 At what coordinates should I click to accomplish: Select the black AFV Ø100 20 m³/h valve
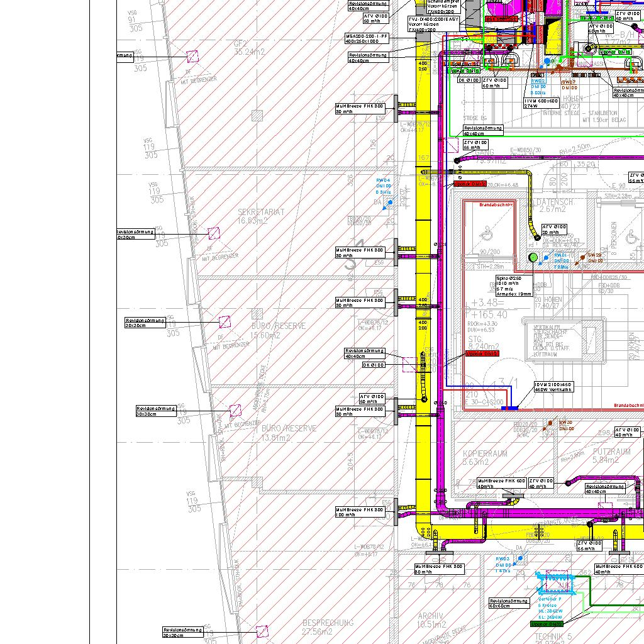point(537,238)
